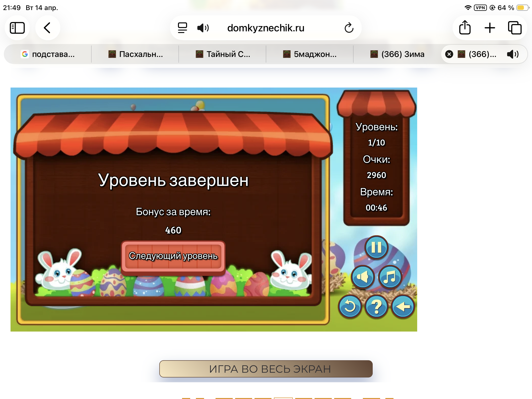Click the game's yellow back arrow button

coord(403,306)
